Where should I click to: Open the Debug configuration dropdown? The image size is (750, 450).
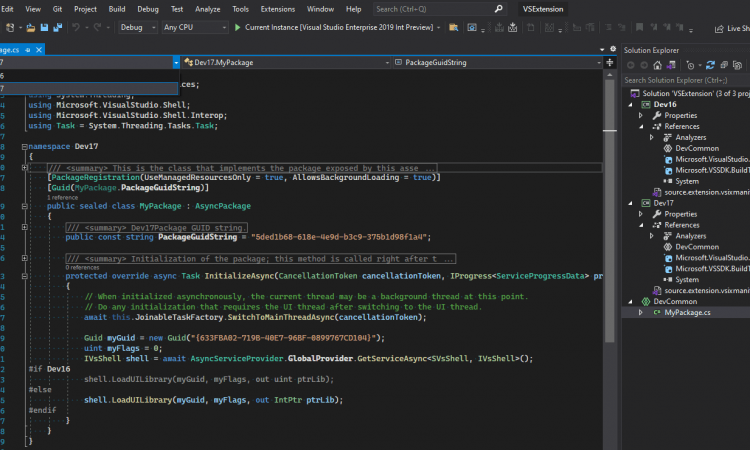138,27
